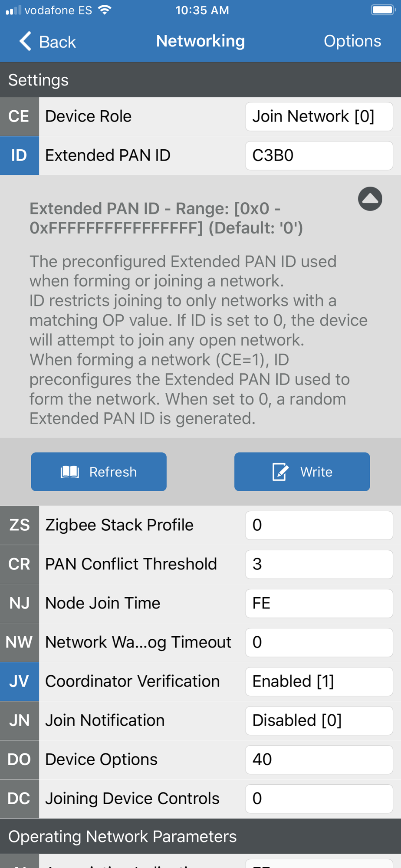
Task: Open Coordinator Verification Enabled [1] selector
Action: (319, 681)
